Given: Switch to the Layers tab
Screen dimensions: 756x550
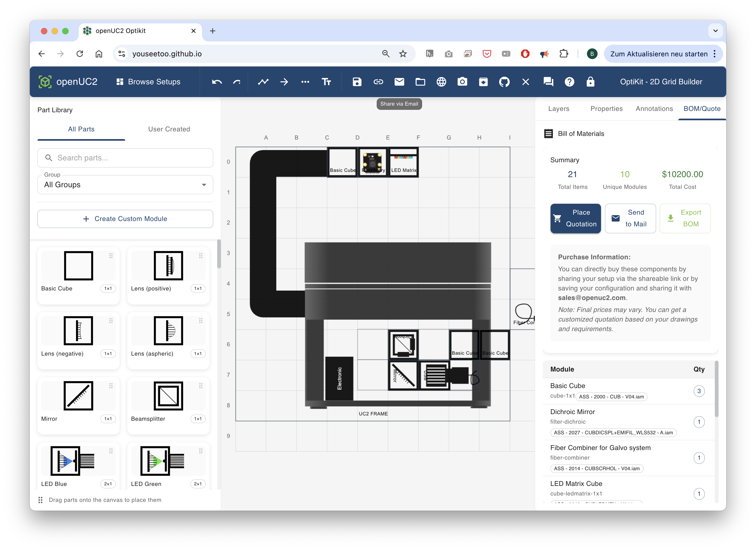Looking at the screenshot, I should (x=559, y=109).
